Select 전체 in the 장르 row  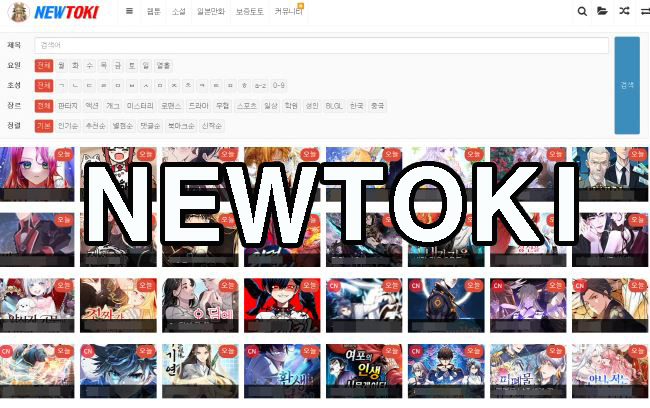(44, 106)
